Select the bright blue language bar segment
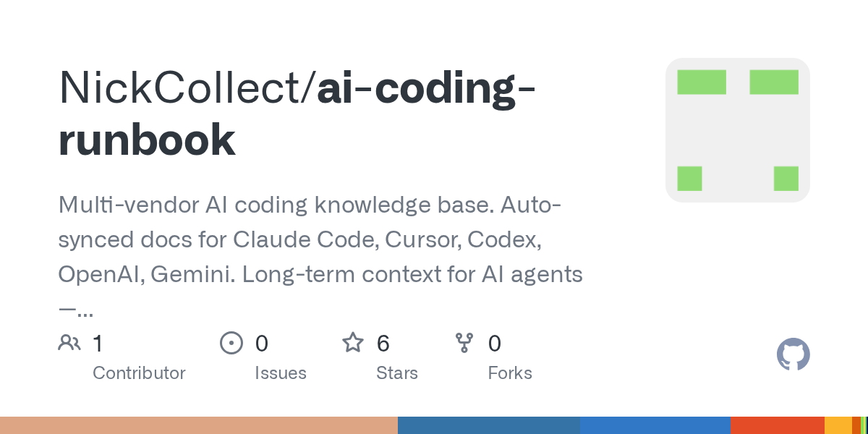The image size is (868, 434). tap(655, 425)
